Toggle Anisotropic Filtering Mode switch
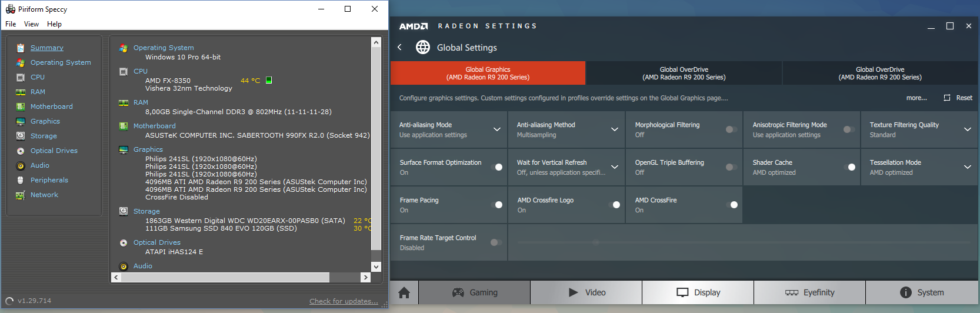The image size is (980, 313). pos(849,129)
